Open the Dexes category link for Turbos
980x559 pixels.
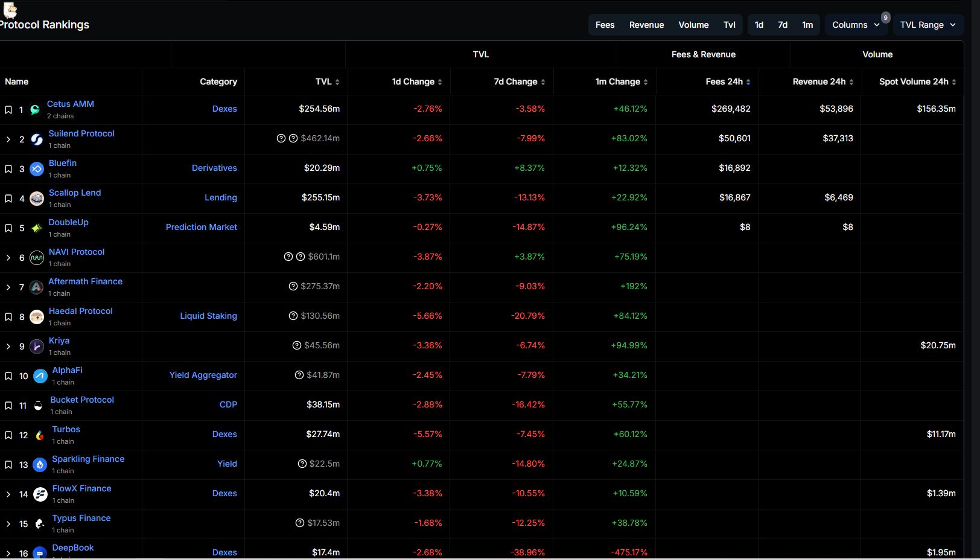pyautogui.click(x=224, y=434)
